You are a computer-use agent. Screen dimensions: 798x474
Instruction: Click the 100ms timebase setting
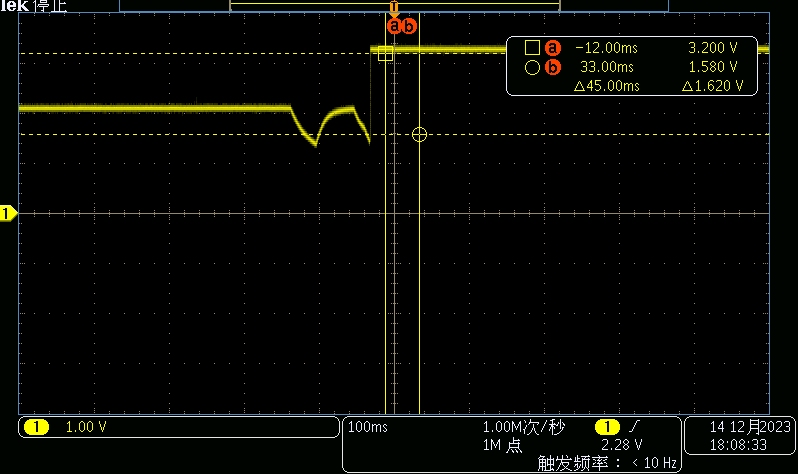click(367, 427)
